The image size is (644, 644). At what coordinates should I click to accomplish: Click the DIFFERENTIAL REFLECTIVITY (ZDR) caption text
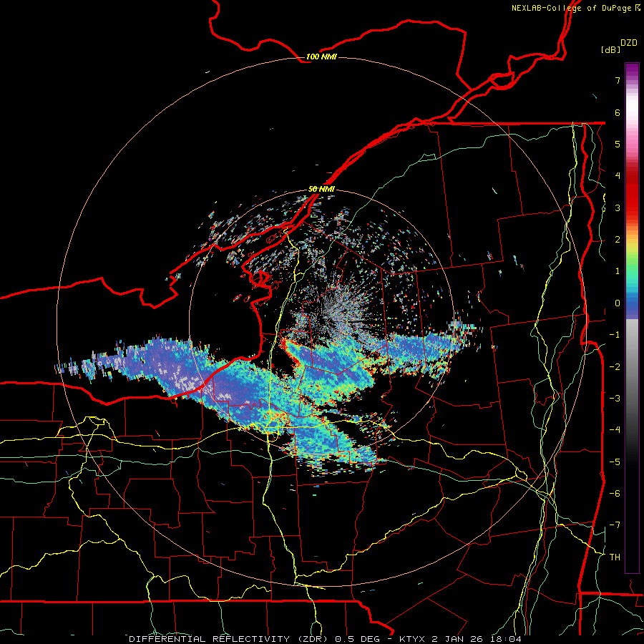tap(228, 639)
